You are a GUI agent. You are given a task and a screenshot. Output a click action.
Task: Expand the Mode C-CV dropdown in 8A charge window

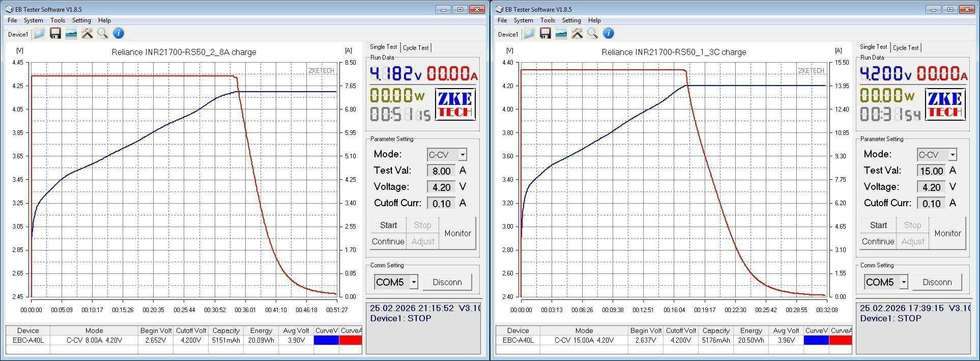462,155
